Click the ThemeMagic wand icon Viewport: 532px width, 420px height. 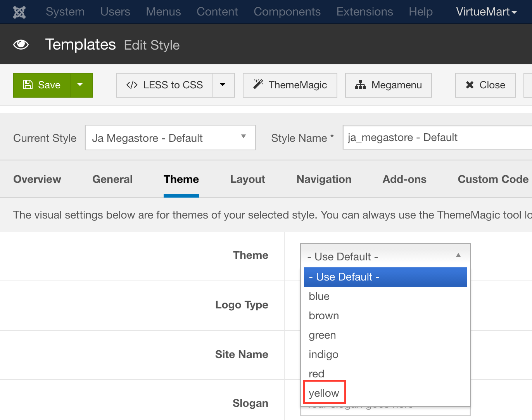coord(258,84)
